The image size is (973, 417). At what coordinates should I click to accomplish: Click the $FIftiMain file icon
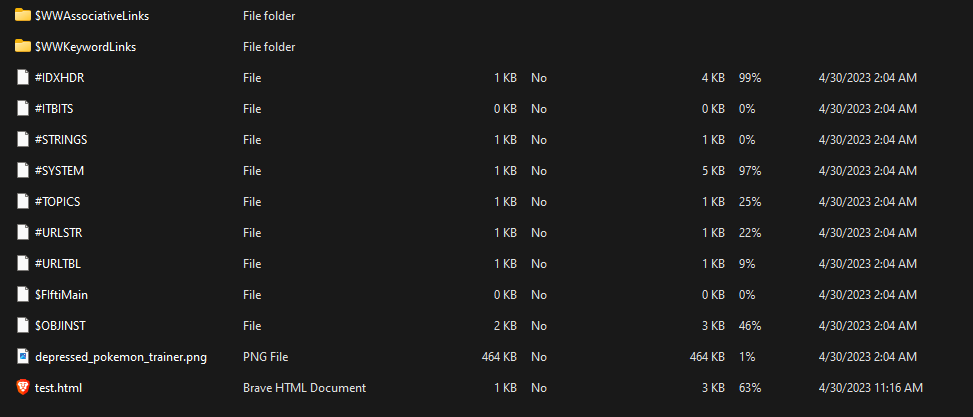click(x=23, y=294)
